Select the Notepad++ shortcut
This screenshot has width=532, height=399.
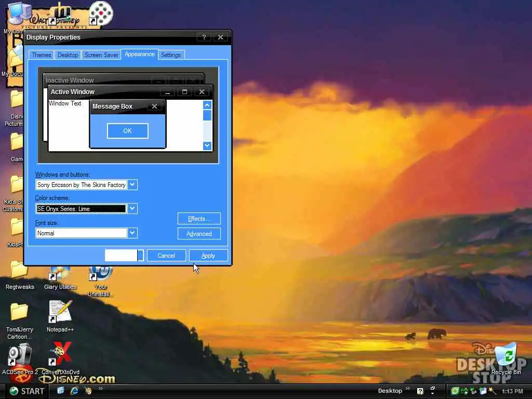(x=60, y=316)
